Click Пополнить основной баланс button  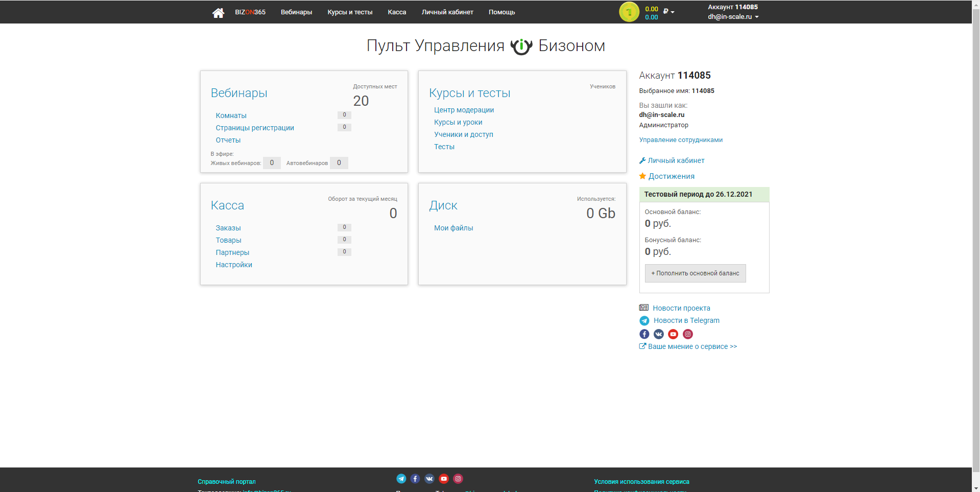(695, 273)
